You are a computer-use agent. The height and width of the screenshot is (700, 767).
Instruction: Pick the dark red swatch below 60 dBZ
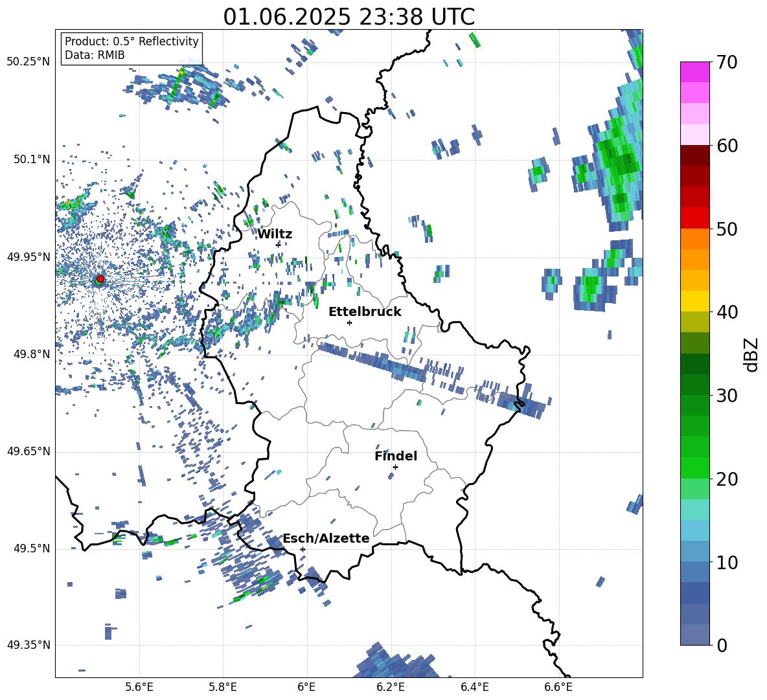[694, 155]
